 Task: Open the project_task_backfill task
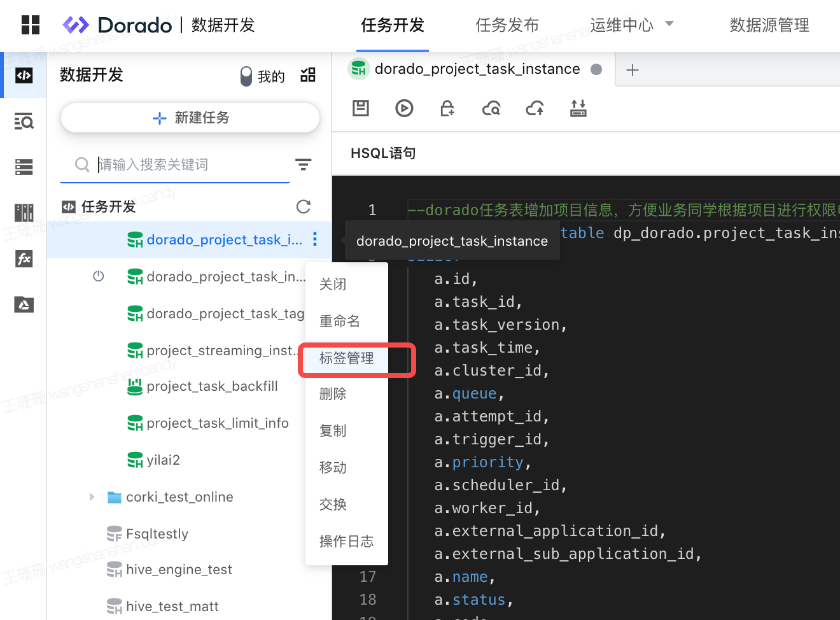click(212, 386)
